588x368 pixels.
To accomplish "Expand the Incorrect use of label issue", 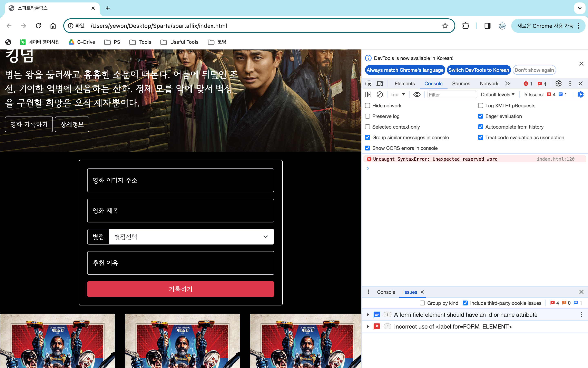I will pyautogui.click(x=368, y=326).
